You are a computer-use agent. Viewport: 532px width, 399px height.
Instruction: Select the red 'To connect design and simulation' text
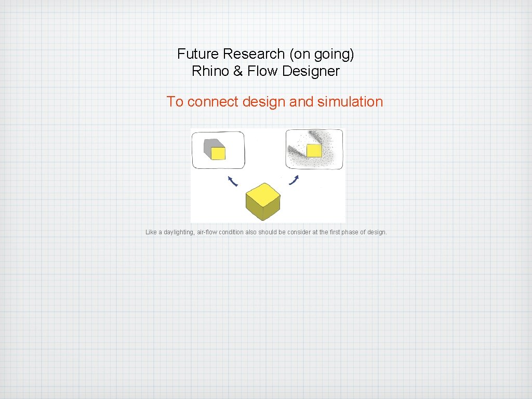coord(274,102)
